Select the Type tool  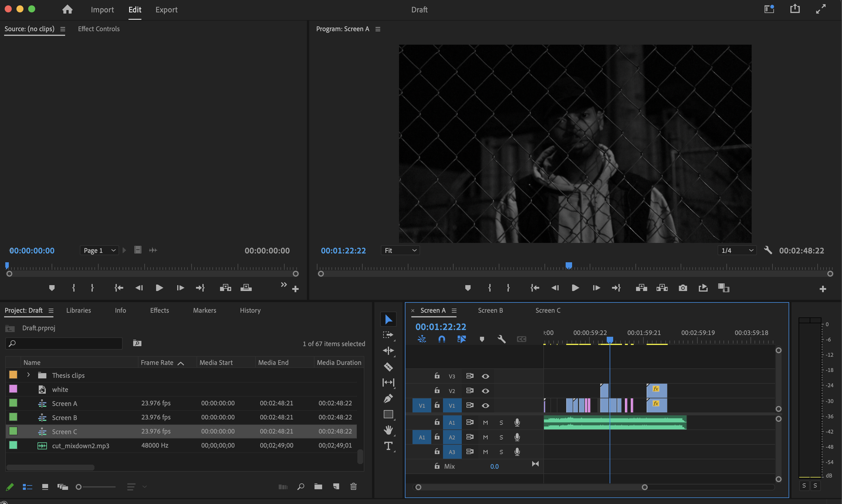click(388, 445)
